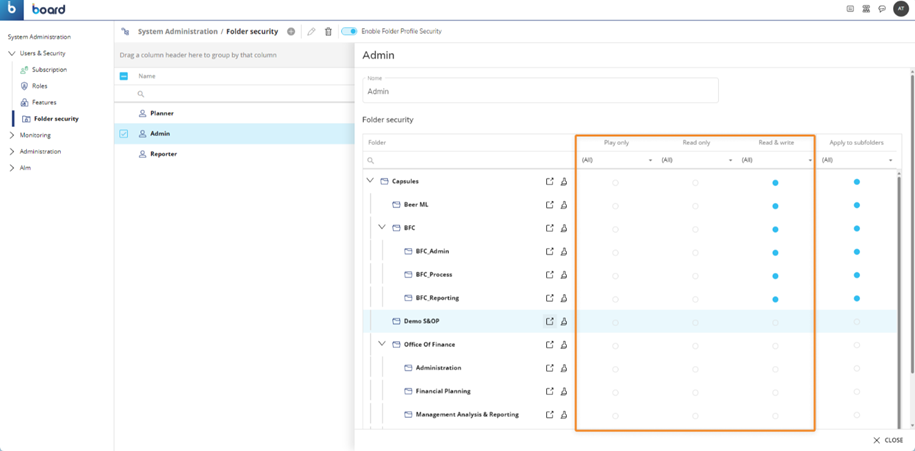Viewport: 915px width, 451px height.
Task: Open the Apply to subfolders (All) dropdown
Action: click(857, 160)
